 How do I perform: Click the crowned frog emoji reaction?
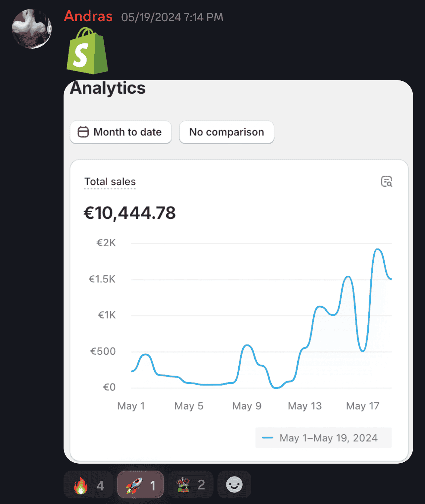pyautogui.click(x=183, y=485)
